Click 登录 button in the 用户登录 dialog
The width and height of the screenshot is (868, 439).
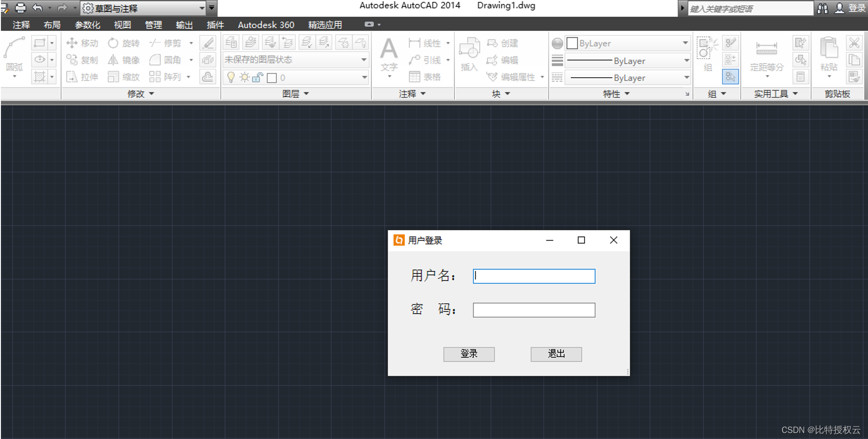pos(469,354)
